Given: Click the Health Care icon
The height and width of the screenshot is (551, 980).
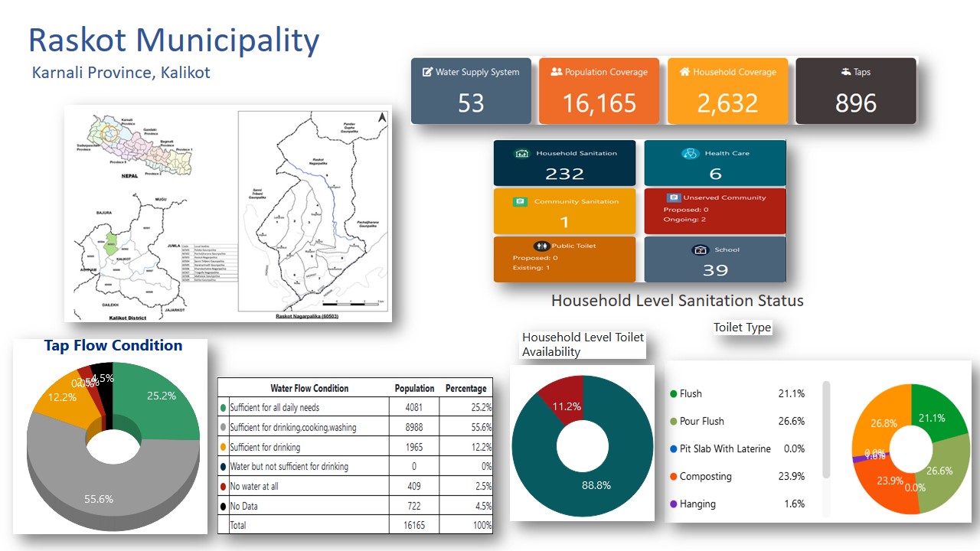Looking at the screenshot, I should 691,153.
